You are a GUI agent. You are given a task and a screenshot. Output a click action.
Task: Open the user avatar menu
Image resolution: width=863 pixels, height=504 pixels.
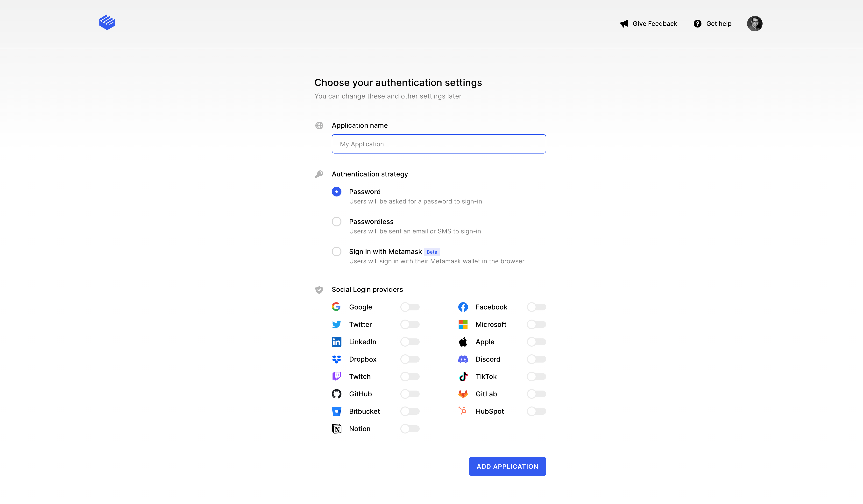pos(754,24)
